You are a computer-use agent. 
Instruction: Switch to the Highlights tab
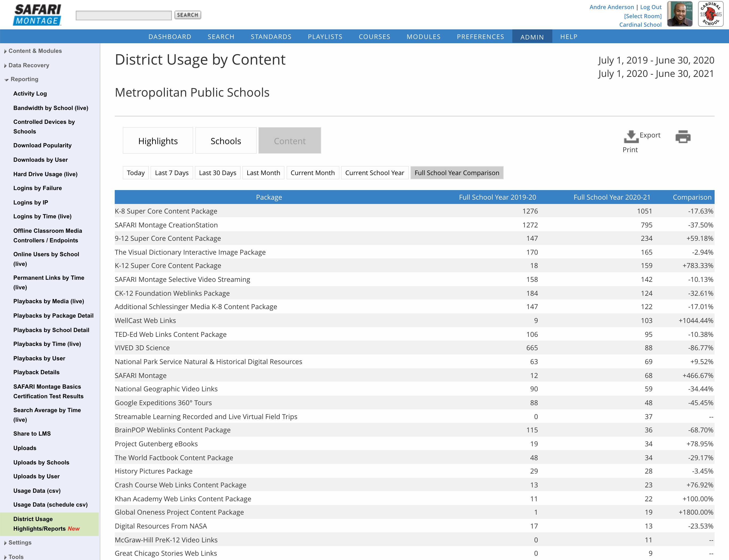pyautogui.click(x=158, y=141)
